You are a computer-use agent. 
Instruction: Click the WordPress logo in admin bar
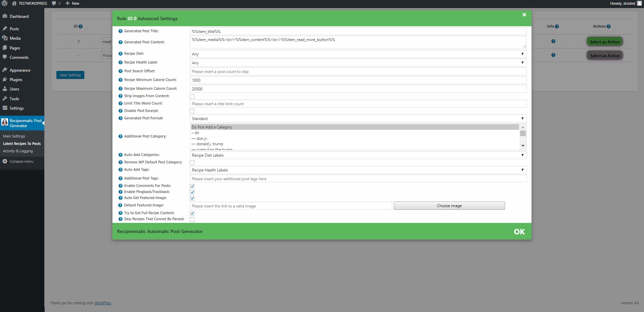[x=4, y=3]
